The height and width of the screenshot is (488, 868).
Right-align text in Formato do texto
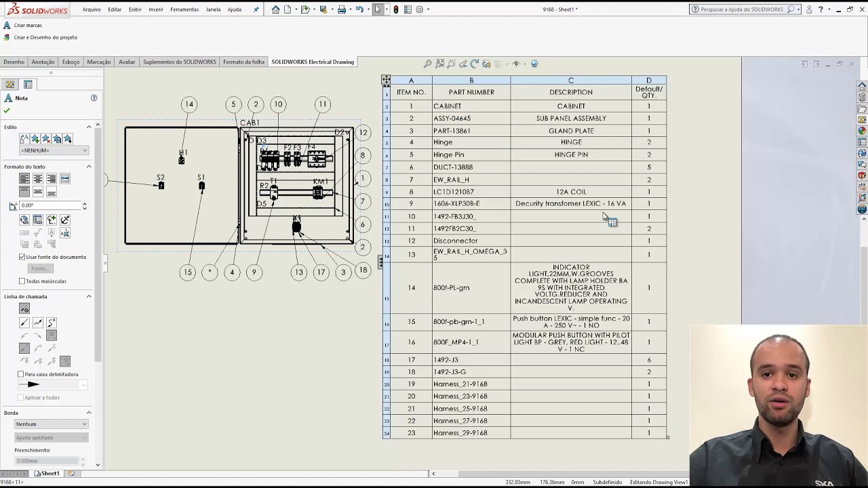[52, 179]
